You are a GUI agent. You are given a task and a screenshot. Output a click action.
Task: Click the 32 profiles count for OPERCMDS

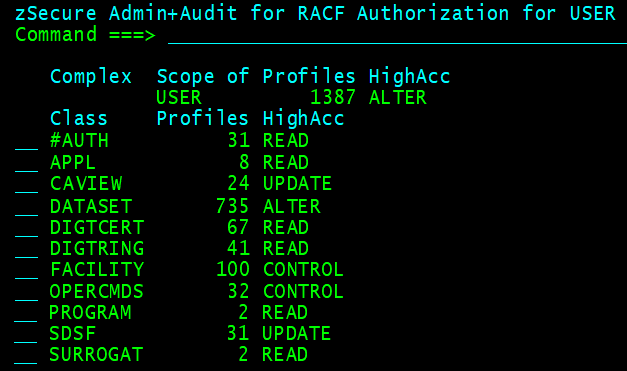238,292
